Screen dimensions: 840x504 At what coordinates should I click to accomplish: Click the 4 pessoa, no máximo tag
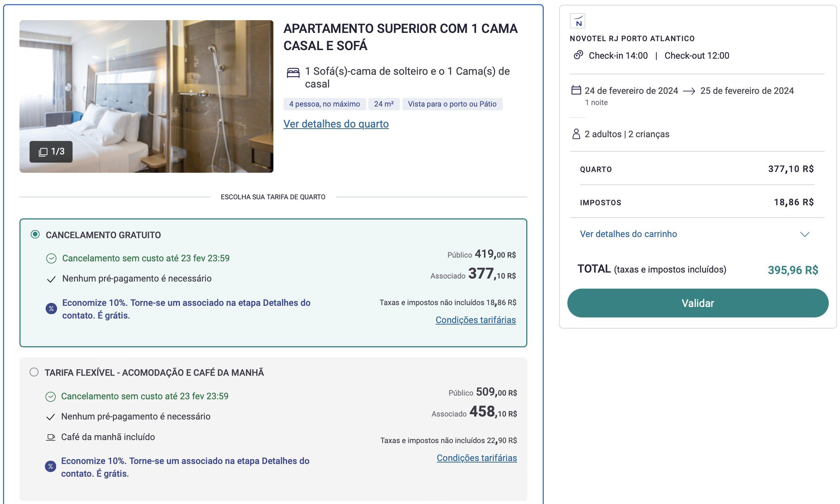324,104
